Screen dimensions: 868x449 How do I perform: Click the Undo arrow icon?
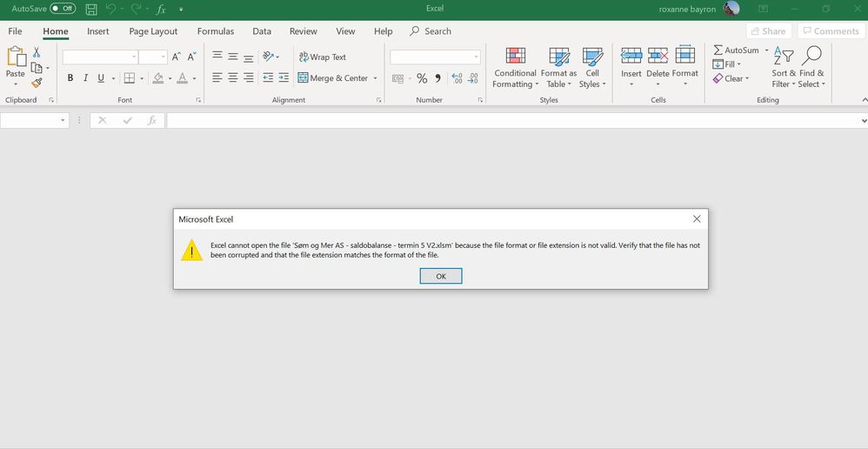pos(110,9)
